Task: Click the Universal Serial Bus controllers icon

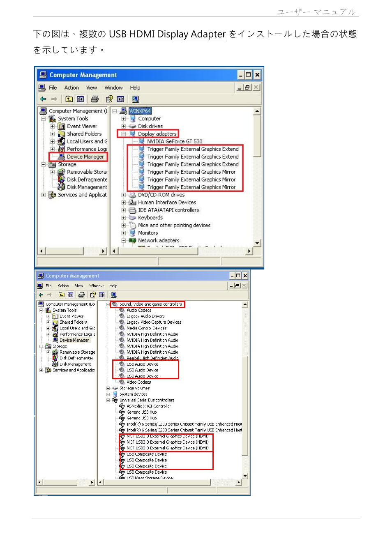Action: (x=115, y=400)
